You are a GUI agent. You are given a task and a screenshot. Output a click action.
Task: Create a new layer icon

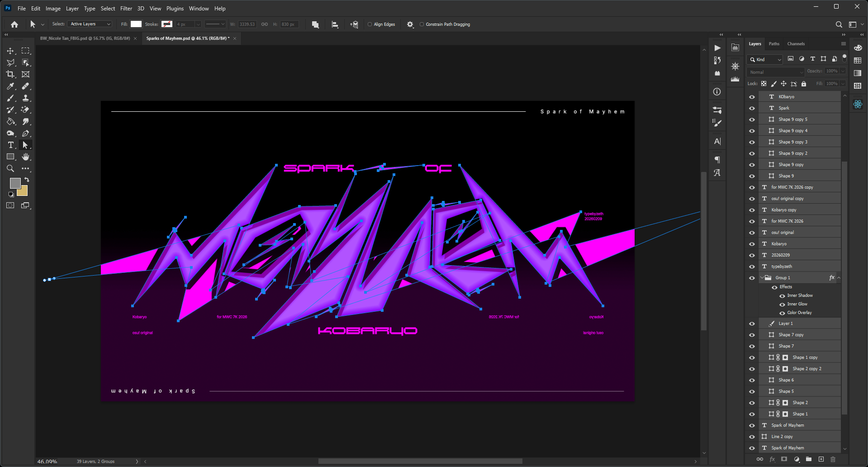tap(821, 459)
